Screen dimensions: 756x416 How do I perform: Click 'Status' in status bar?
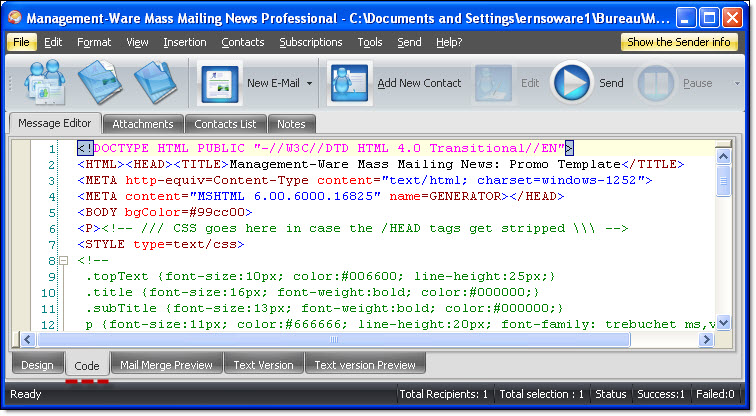(610, 394)
